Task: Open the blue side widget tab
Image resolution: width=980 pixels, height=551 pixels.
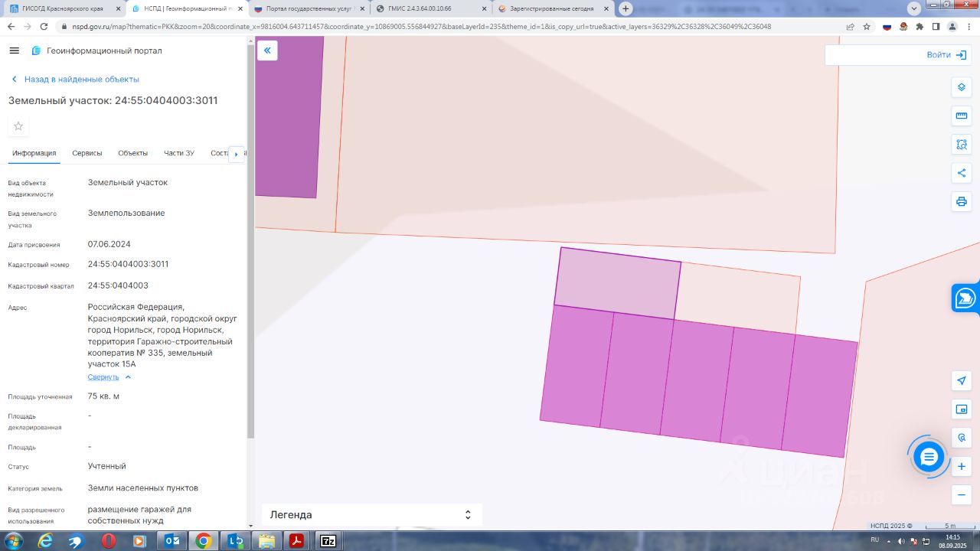Action: point(966,298)
